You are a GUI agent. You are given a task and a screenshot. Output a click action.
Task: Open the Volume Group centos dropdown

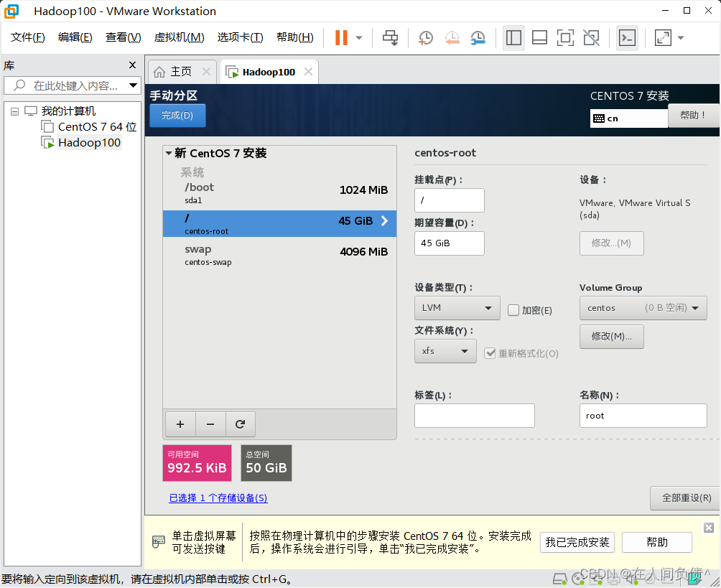click(643, 307)
